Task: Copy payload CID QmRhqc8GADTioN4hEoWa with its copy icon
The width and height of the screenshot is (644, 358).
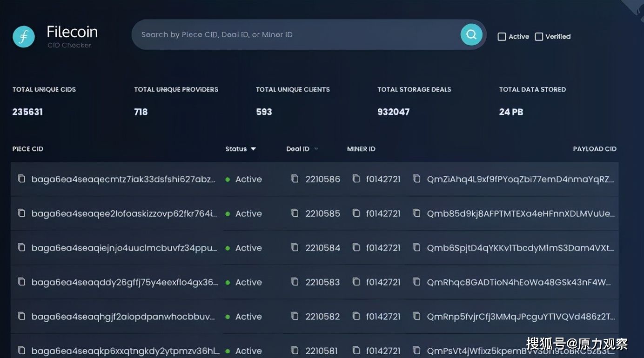Action: tap(417, 282)
